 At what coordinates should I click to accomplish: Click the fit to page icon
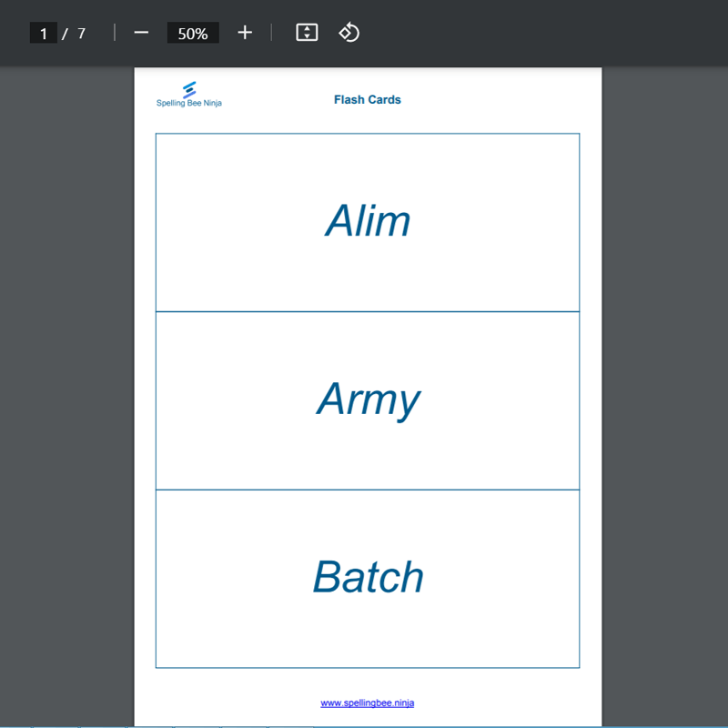coord(307,33)
